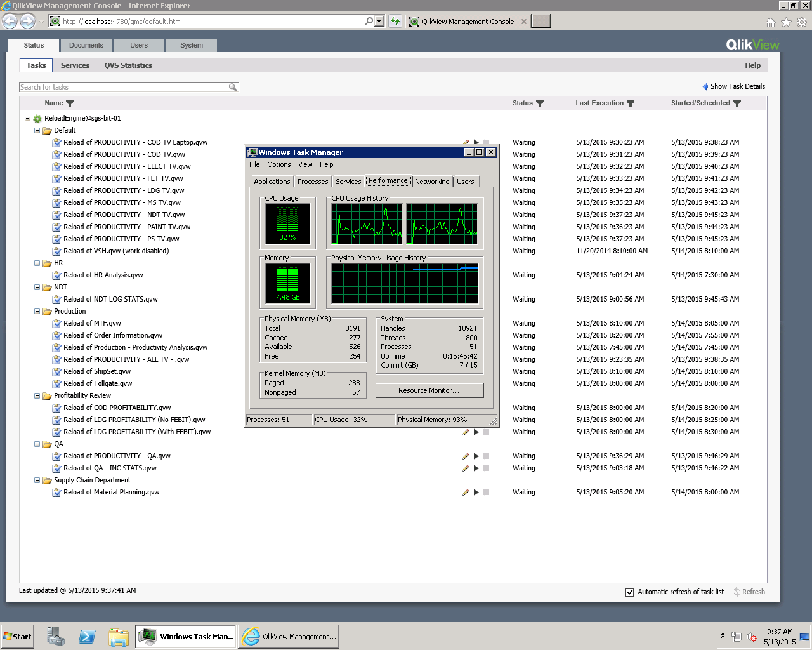The image size is (812, 650).
Task: Open Started/Scheduled column filter
Action: pos(737,103)
